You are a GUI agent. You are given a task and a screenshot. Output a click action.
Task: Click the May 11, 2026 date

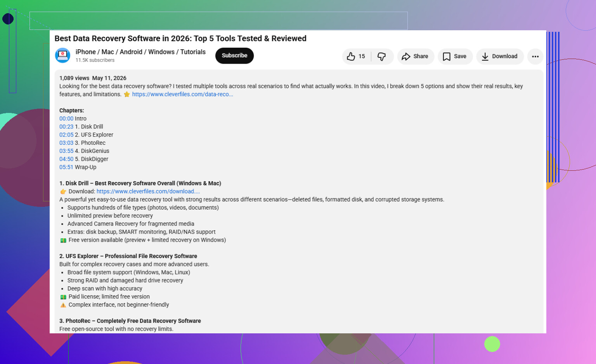pyautogui.click(x=109, y=78)
